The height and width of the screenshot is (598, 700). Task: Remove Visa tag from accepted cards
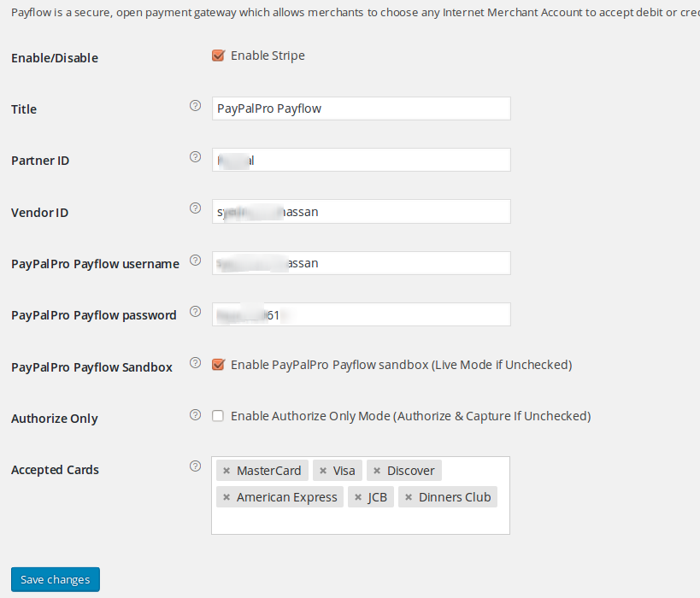click(x=323, y=471)
